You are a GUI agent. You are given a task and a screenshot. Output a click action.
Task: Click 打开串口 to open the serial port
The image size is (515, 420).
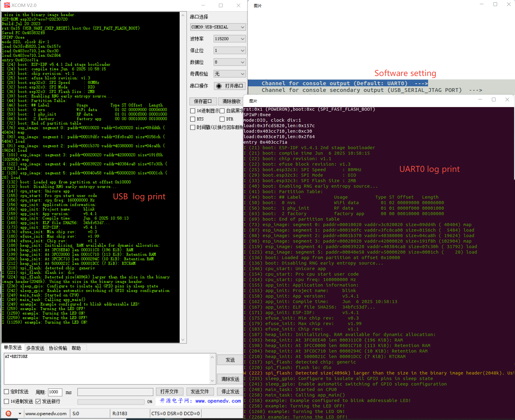(x=230, y=86)
